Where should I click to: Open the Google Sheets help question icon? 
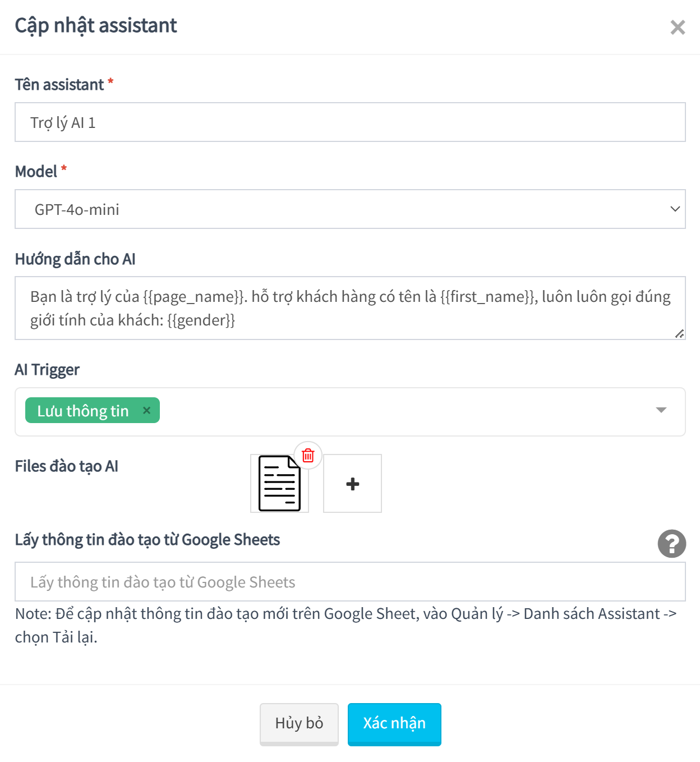pos(672,544)
